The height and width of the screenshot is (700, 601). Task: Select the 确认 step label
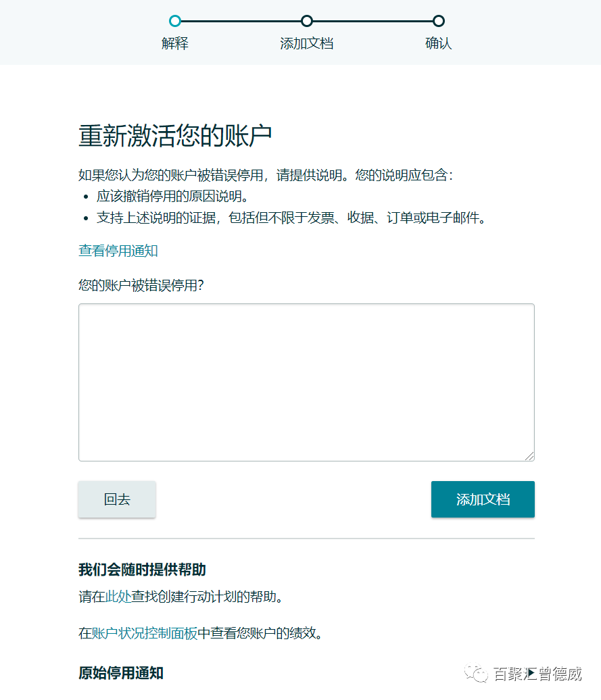[x=439, y=43]
